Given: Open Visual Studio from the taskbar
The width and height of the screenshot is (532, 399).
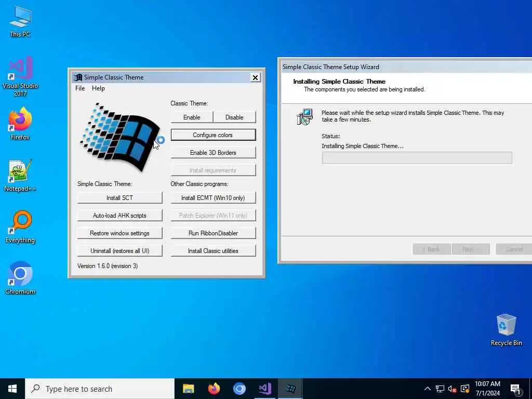Looking at the screenshot, I should [x=264, y=389].
